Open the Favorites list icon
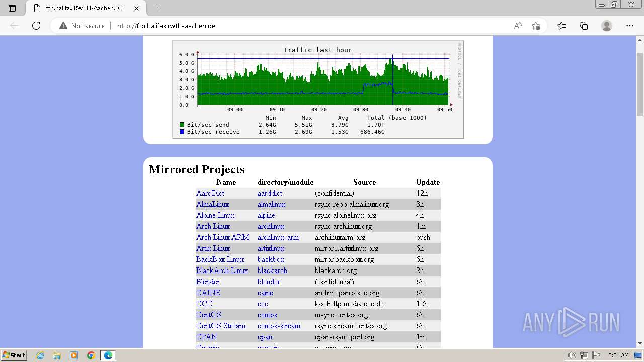This screenshot has height=362, width=644. [561, 26]
